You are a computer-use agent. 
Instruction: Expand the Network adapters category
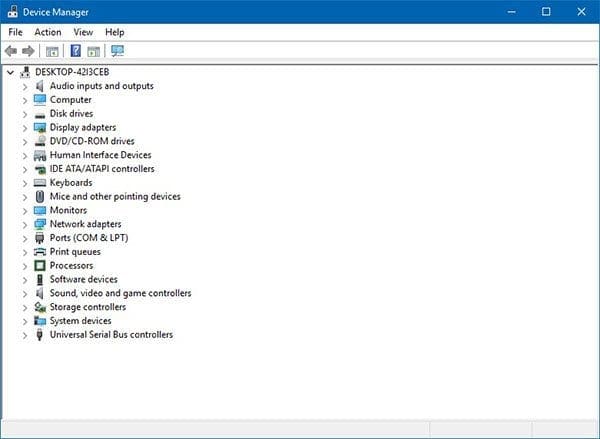pos(25,225)
